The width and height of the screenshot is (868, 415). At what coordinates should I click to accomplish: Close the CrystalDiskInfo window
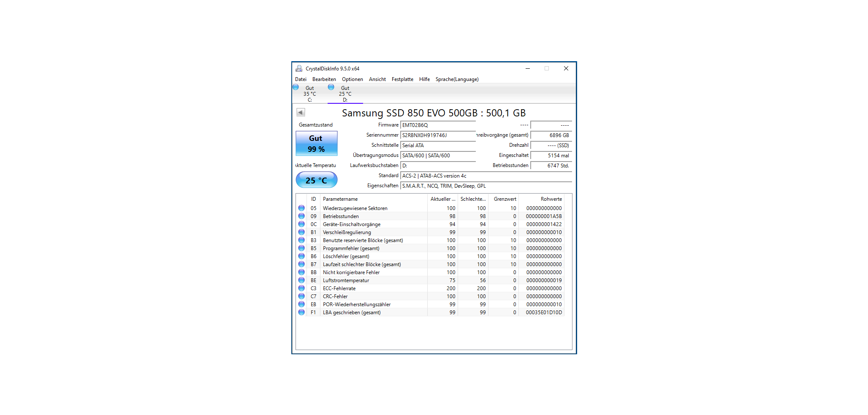pos(566,68)
